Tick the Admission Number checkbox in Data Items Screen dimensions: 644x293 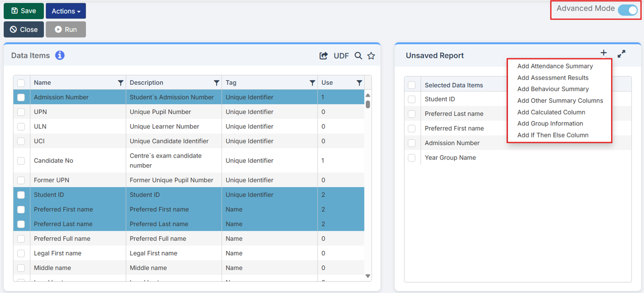(x=21, y=97)
